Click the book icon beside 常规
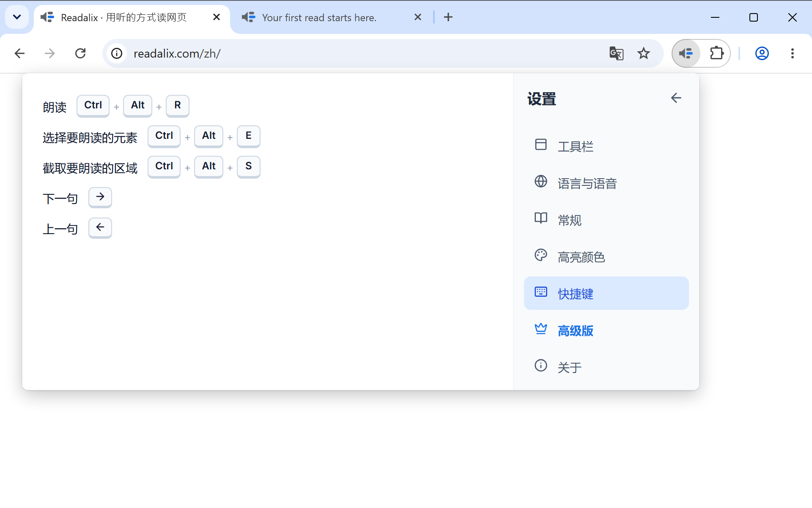Image resolution: width=812 pixels, height=508 pixels. point(541,218)
